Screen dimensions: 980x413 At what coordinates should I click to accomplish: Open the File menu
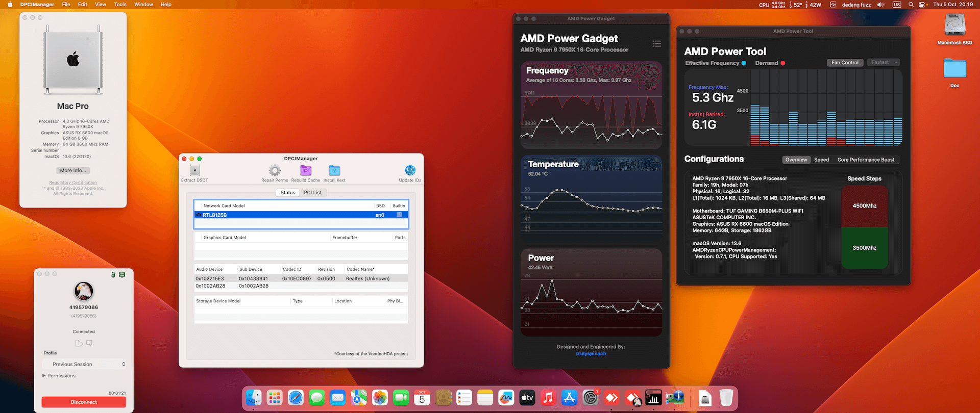point(66,5)
